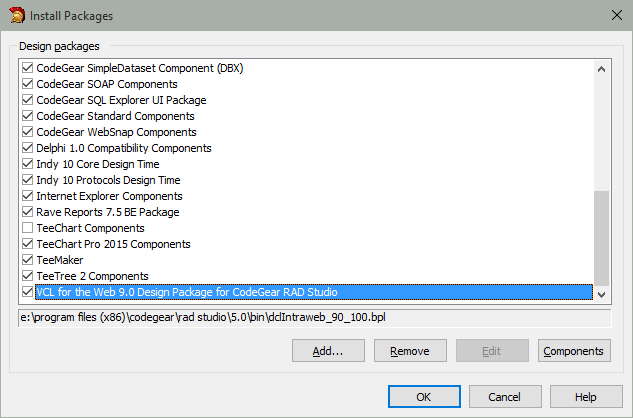
Task: Click the package list scrollbar thumb
Action: click(x=602, y=238)
